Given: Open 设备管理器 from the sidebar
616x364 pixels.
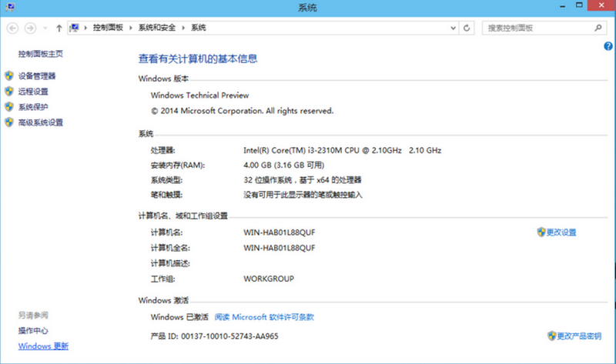Looking at the screenshot, I should coord(37,76).
